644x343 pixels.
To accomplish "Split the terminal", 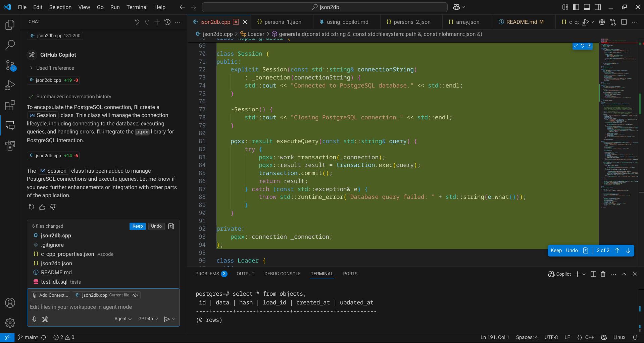I will tap(593, 274).
